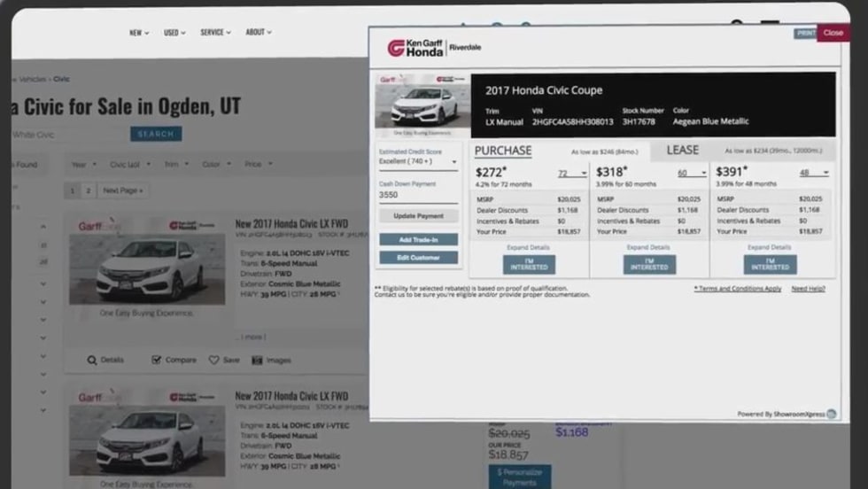Click the Details magnifier icon on first listing
The image size is (868, 489).
tap(92, 361)
